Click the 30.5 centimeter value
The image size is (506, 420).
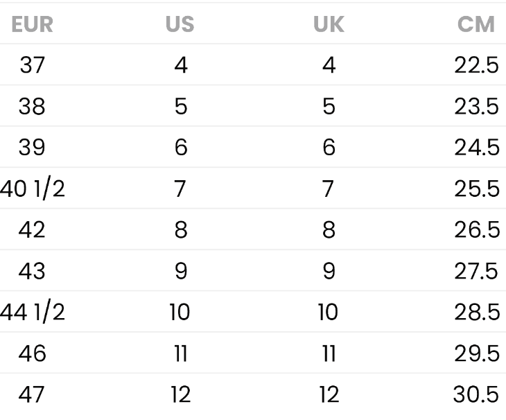476,394
